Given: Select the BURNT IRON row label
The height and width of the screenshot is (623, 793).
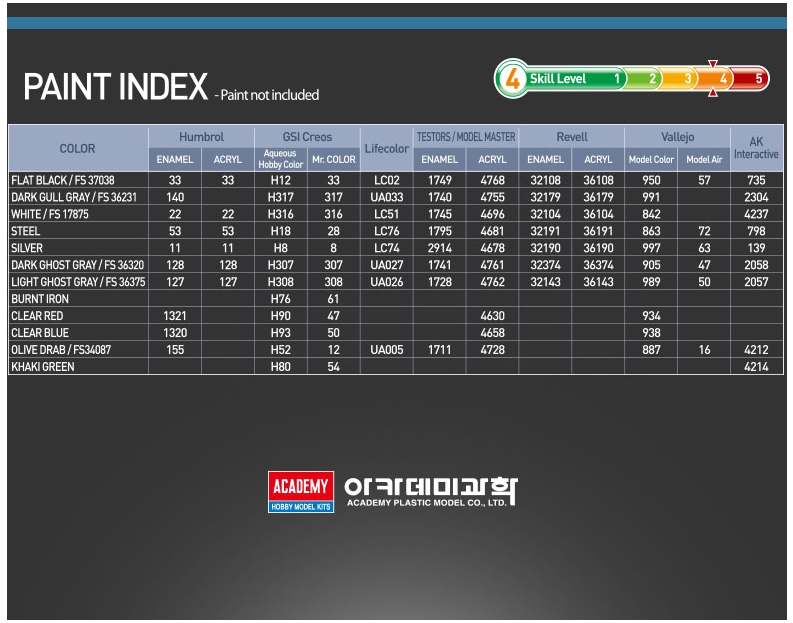Looking at the screenshot, I should pos(40,299).
